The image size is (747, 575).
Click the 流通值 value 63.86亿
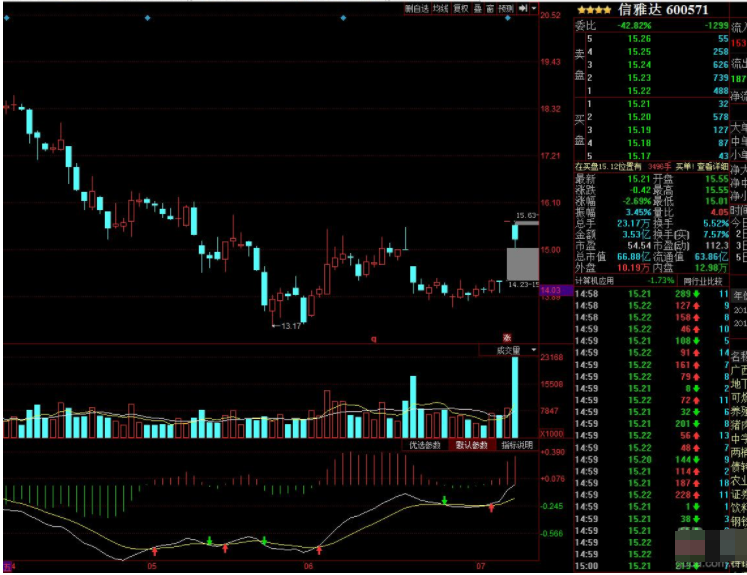[712, 257]
